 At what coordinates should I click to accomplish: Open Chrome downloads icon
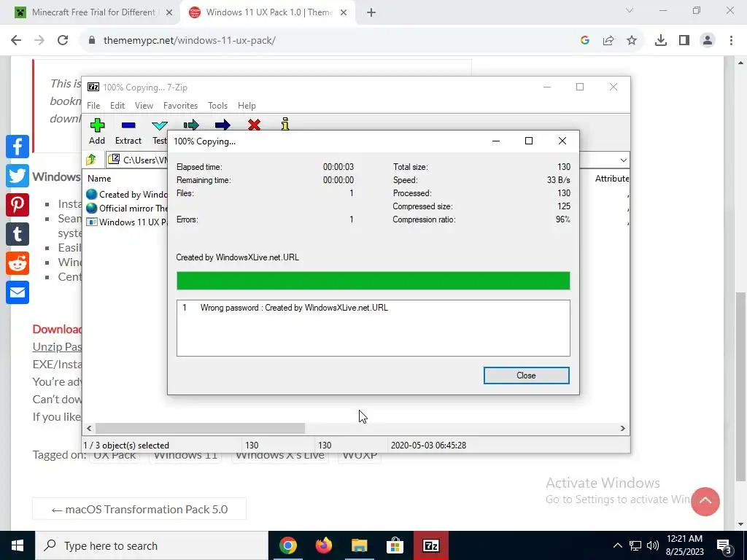coord(661,41)
